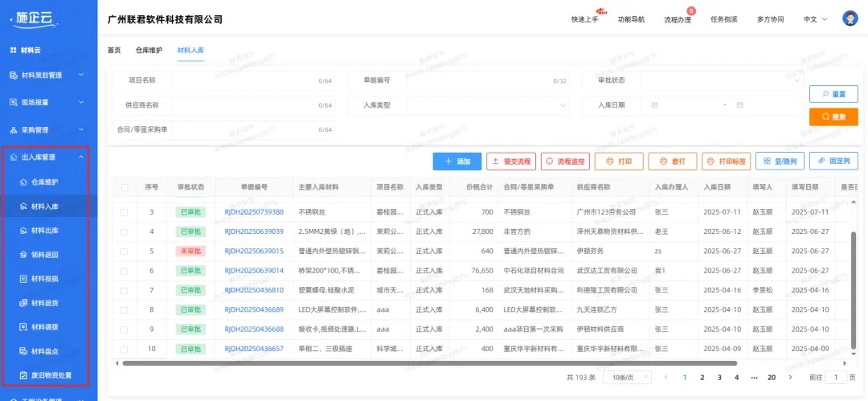Go to the next page arrow
The height and width of the screenshot is (401, 868).
point(790,377)
